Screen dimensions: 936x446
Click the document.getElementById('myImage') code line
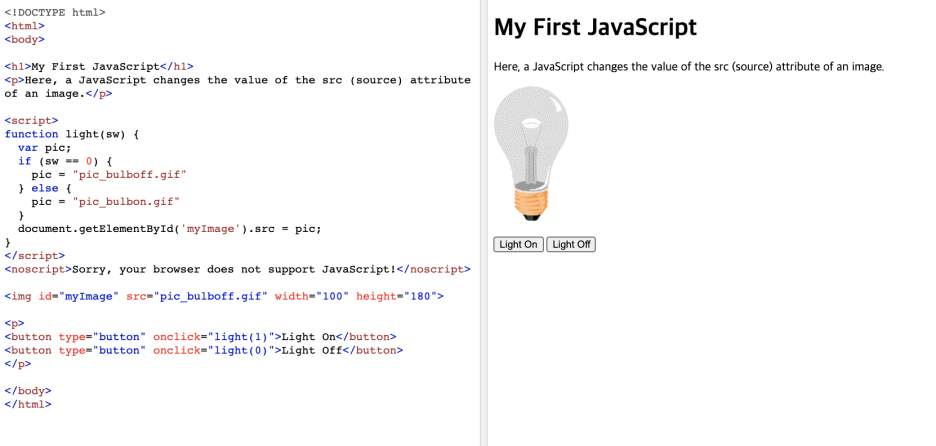170,229
